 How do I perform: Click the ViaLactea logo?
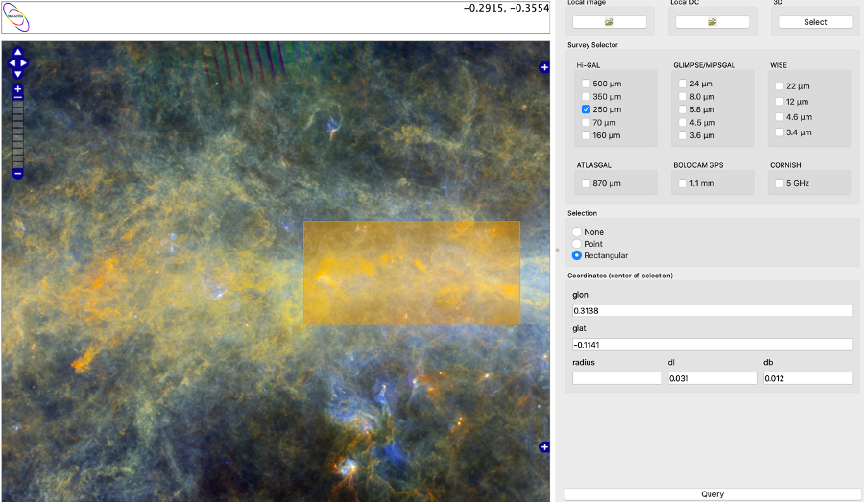click(16, 17)
